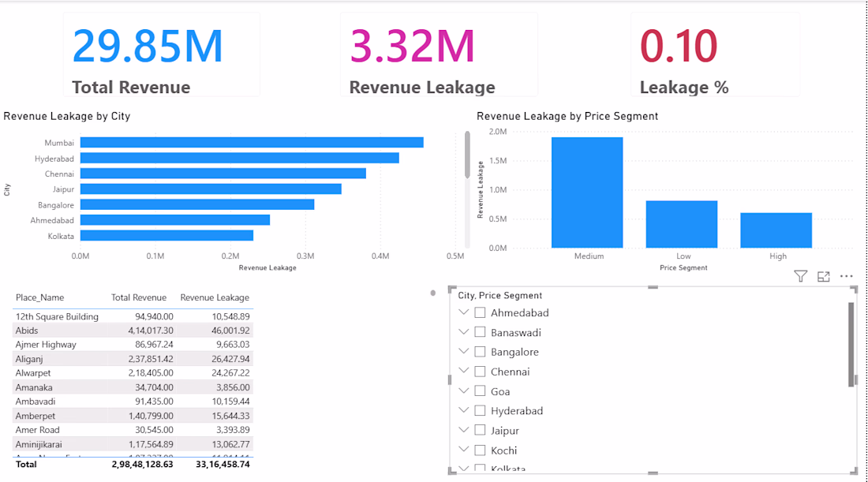This screenshot has height=482, width=868.
Task: Click the city chart vertical scrollbar
Action: [467, 155]
